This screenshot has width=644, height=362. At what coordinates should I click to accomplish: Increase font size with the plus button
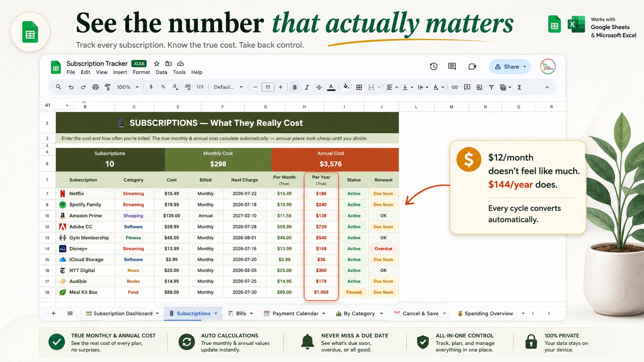pos(281,87)
